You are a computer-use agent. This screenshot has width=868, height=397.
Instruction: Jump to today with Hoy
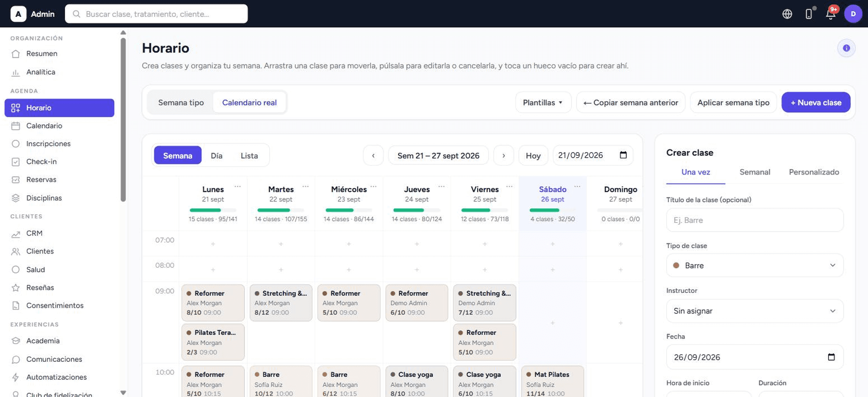533,155
